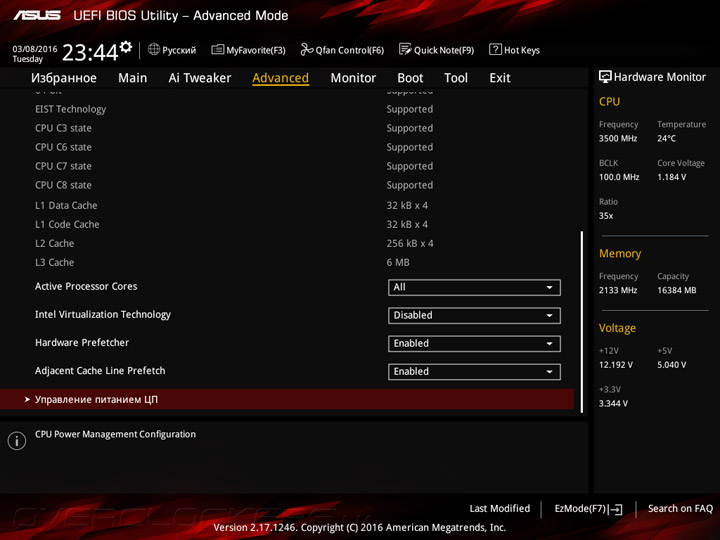Click the Adjacent Cache Line Prefetch label
720x540 pixels.
(x=100, y=371)
